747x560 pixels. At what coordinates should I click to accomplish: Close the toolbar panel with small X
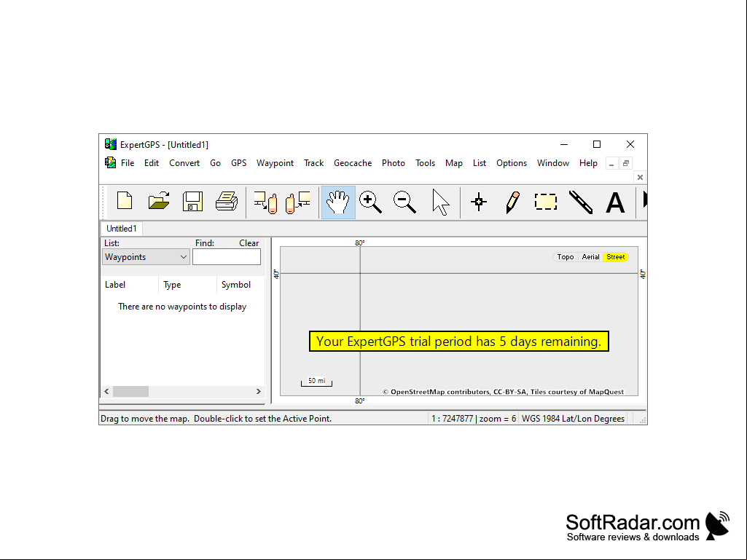(641, 177)
